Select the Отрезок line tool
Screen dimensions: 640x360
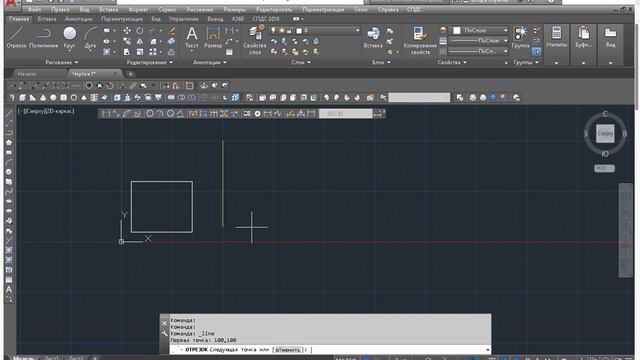[x=16, y=38]
